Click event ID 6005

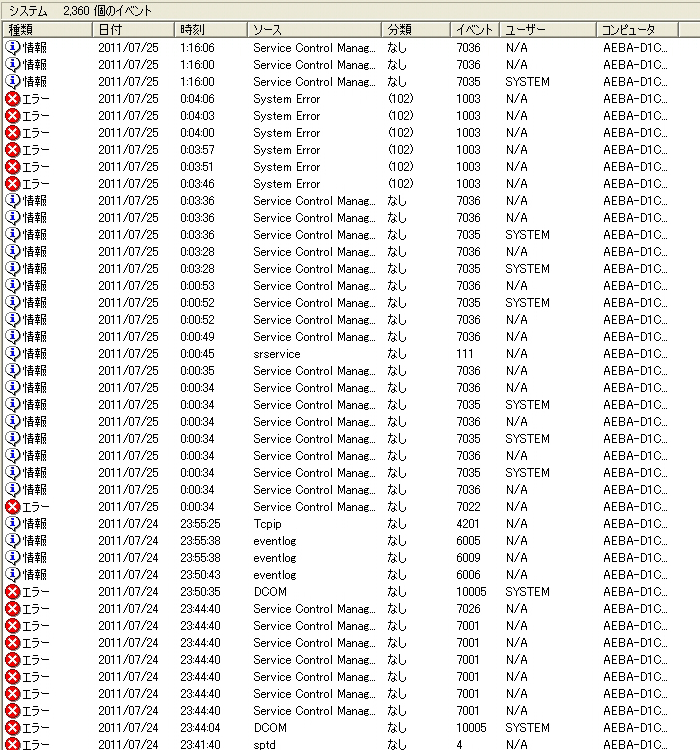click(468, 540)
